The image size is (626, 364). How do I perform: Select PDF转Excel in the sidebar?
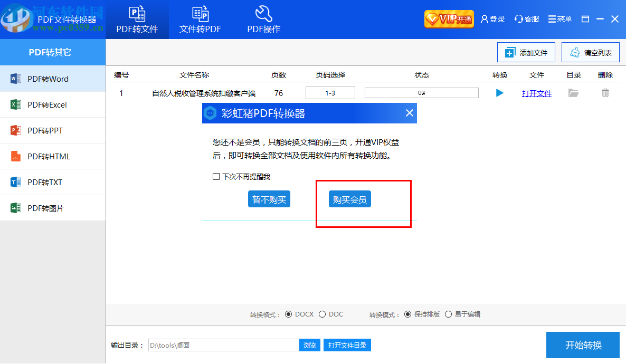53,104
